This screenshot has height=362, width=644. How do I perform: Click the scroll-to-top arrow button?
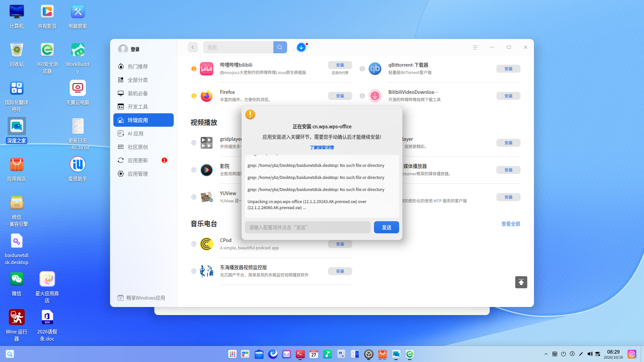(521, 282)
